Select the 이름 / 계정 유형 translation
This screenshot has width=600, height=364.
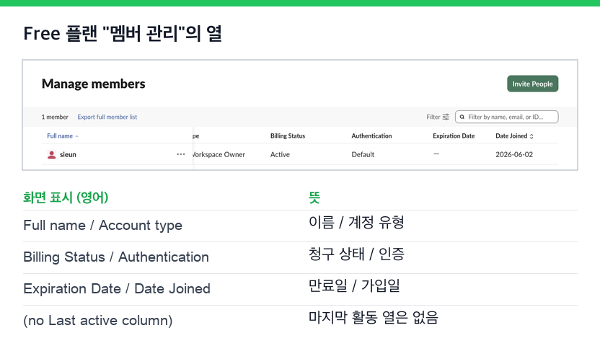tap(356, 222)
